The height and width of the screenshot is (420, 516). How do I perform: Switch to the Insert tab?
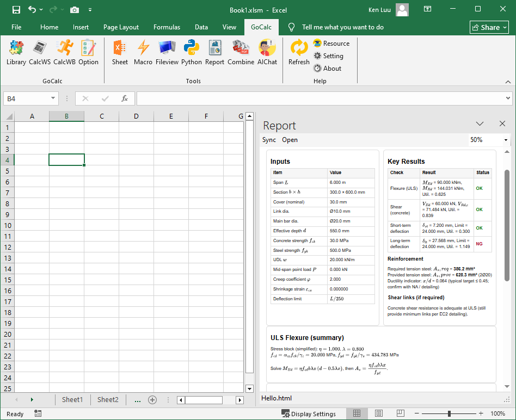coord(81,27)
